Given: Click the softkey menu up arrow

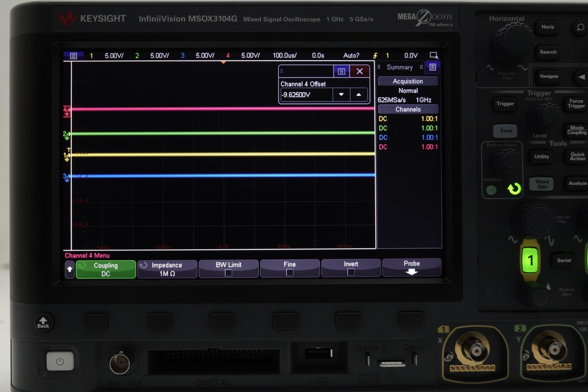Looking at the screenshot, I should [69, 270].
